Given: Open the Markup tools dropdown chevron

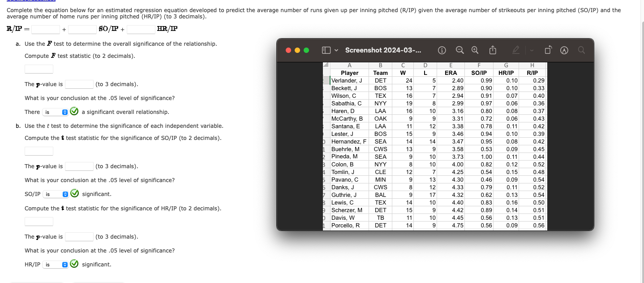Looking at the screenshot, I should 531,50.
